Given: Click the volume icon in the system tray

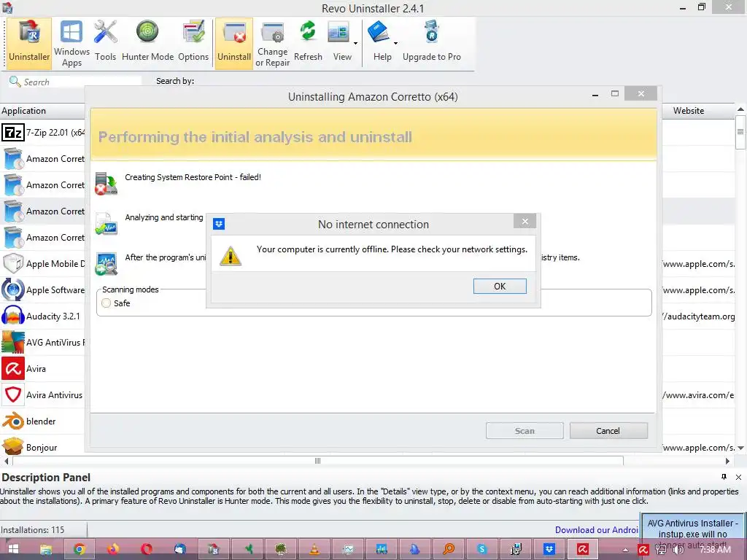Looking at the screenshot, I should (x=678, y=550).
